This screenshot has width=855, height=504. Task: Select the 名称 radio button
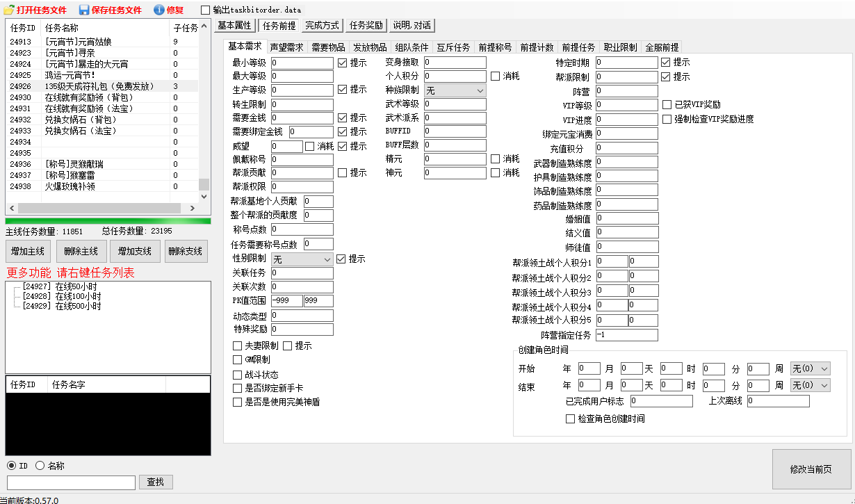40,466
